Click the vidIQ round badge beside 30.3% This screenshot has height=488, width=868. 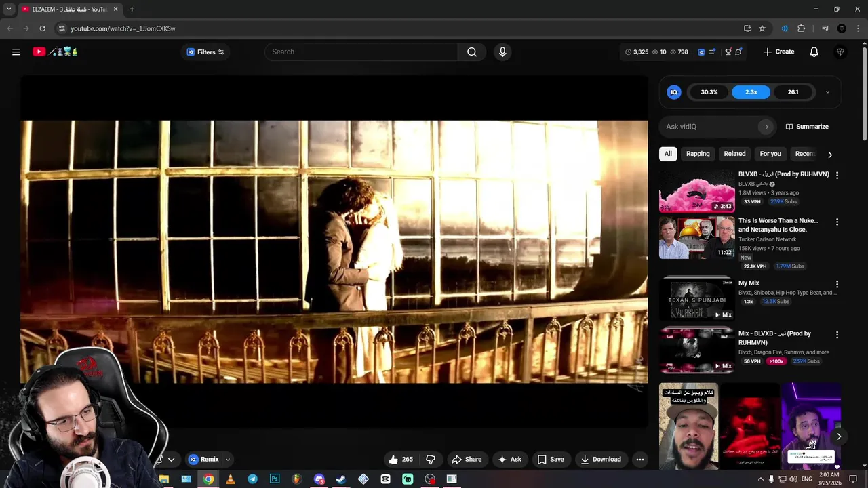click(674, 92)
